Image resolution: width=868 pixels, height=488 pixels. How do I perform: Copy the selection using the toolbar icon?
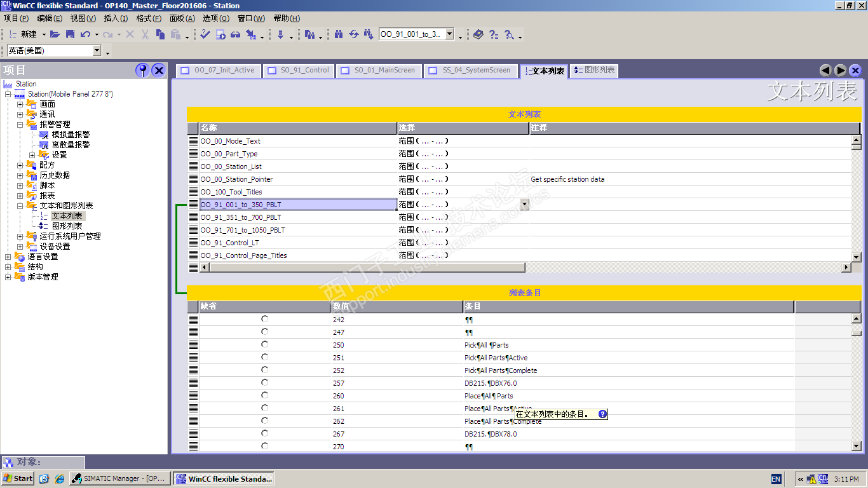coord(160,34)
